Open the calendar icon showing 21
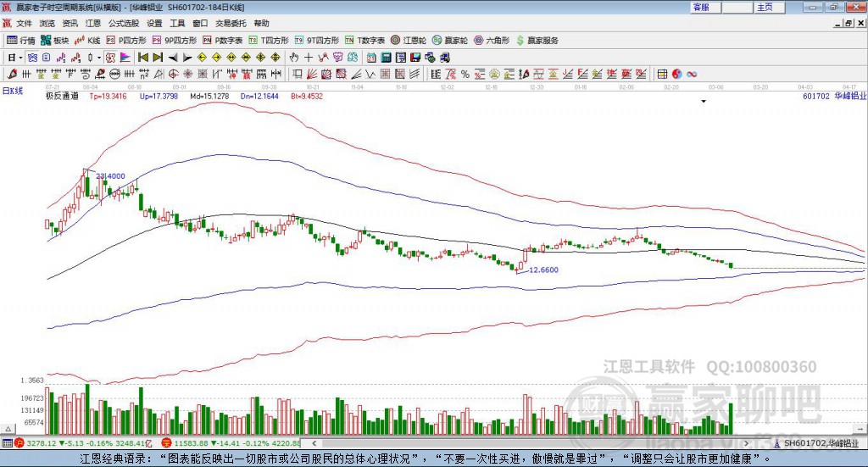The width and height of the screenshot is (868, 467). 371,58
